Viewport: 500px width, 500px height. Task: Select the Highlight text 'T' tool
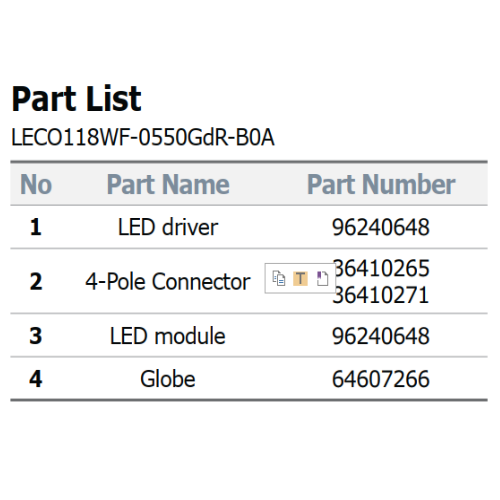click(x=300, y=278)
